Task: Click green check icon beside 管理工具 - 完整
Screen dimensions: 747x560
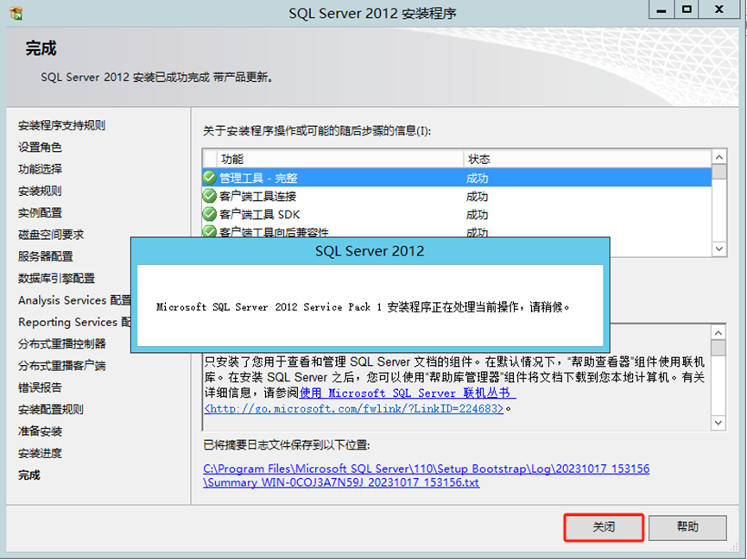Action: (x=210, y=178)
